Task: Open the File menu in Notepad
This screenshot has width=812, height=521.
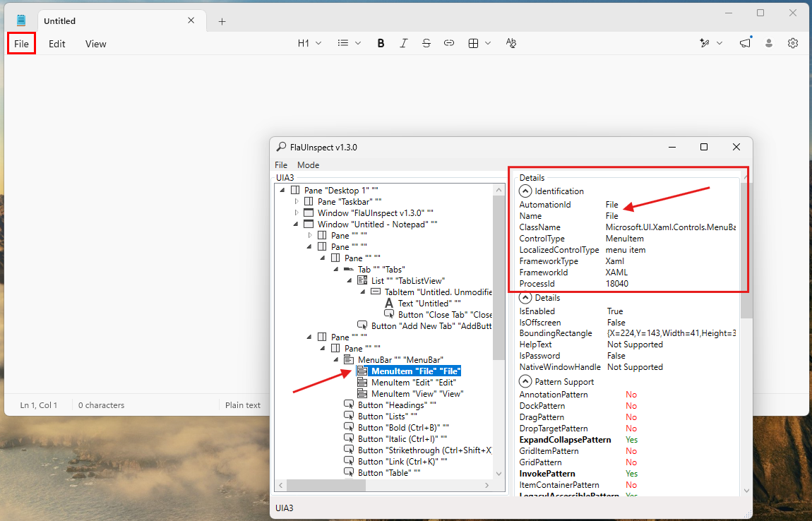Action: 21,44
